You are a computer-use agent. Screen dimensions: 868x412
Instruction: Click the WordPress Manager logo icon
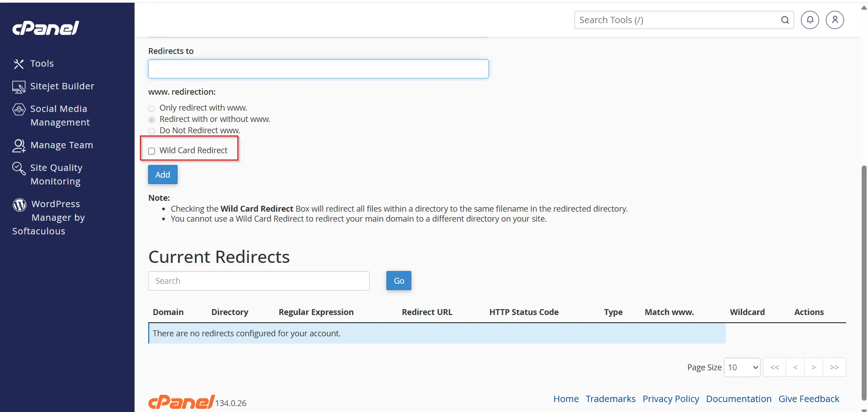(x=19, y=205)
